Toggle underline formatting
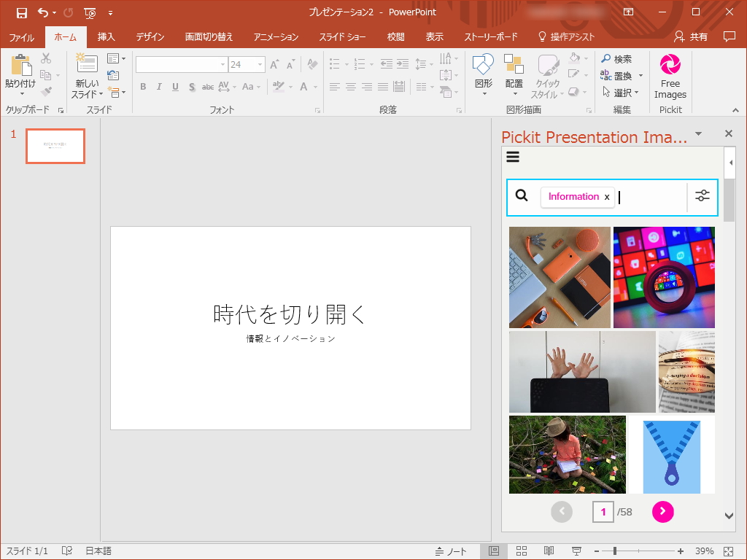The height and width of the screenshot is (560, 747). click(174, 86)
